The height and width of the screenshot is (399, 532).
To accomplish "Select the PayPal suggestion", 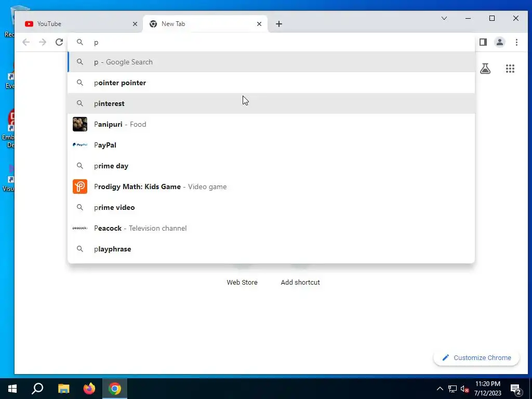I will click(x=271, y=145).
